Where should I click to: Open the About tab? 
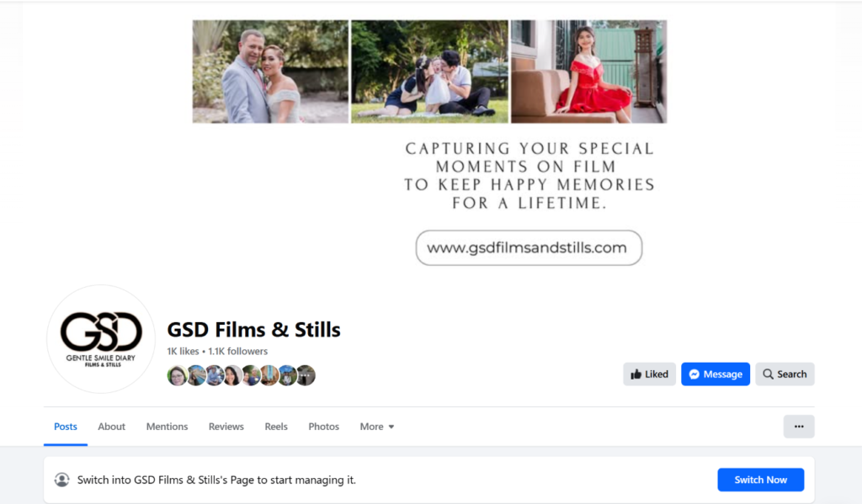[x=112, y=427]
